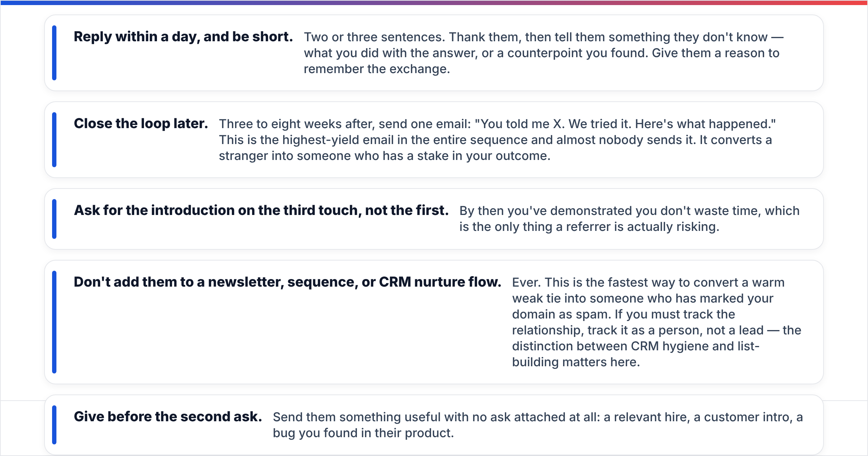Screen dimensions: 868x456
Task: Click the blue accent bar beside 'Reply within a day'
Action: [x=54, y=53]
